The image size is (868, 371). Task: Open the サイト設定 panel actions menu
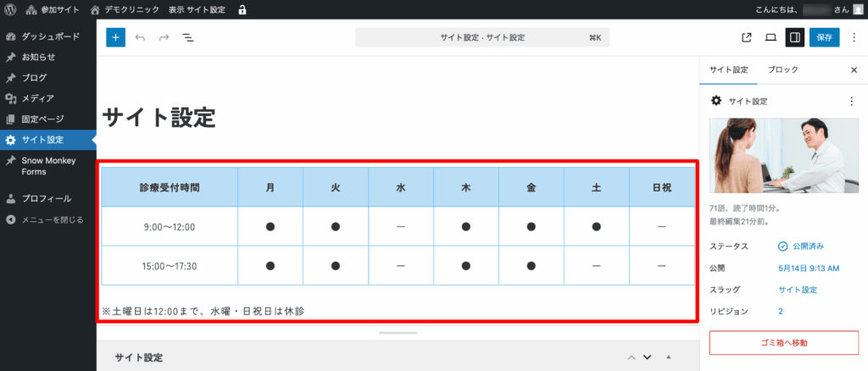coord(851,101)
